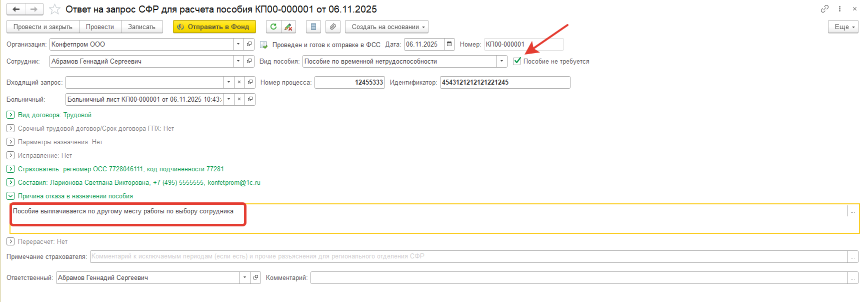Image resolution: width=868 pixels, height=302 pixels.
Task: Uncheck the Пособие не требуется checkbox
Action: click(517, 62)
